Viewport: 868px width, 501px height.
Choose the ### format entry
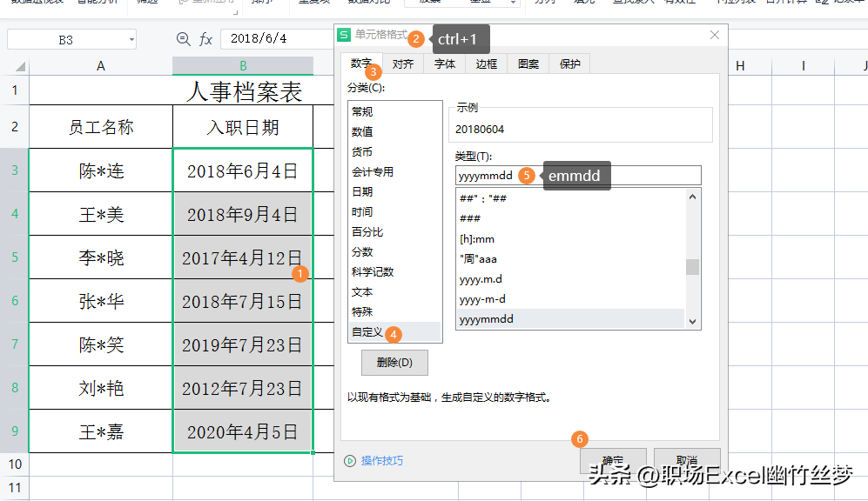[x=570, y=218]
